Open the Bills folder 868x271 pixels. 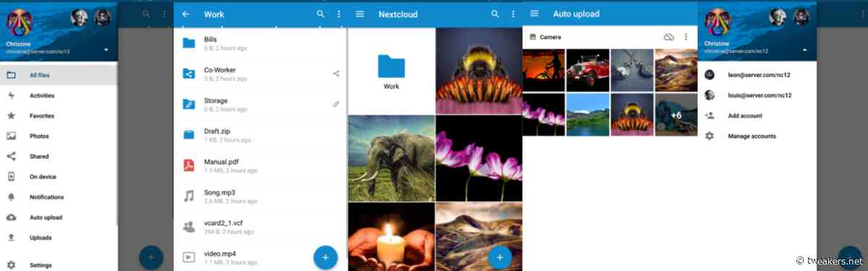tap(260, 43)
